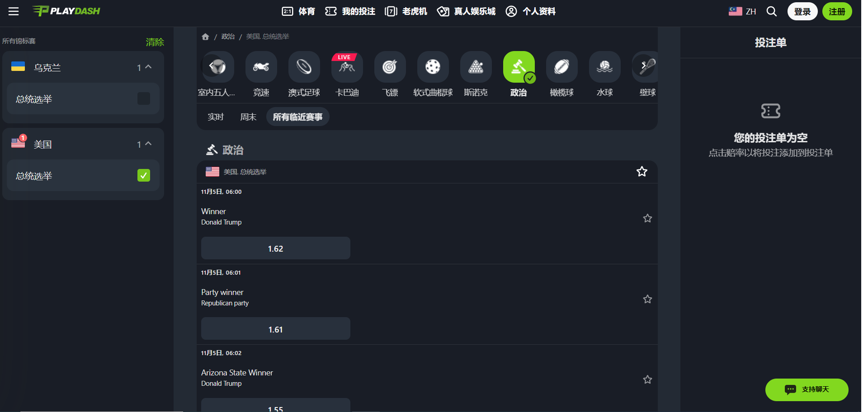Switch to the 周末 tab
Image resolution: width=868 pixels, height=412 pixels.
click(248, 117)
